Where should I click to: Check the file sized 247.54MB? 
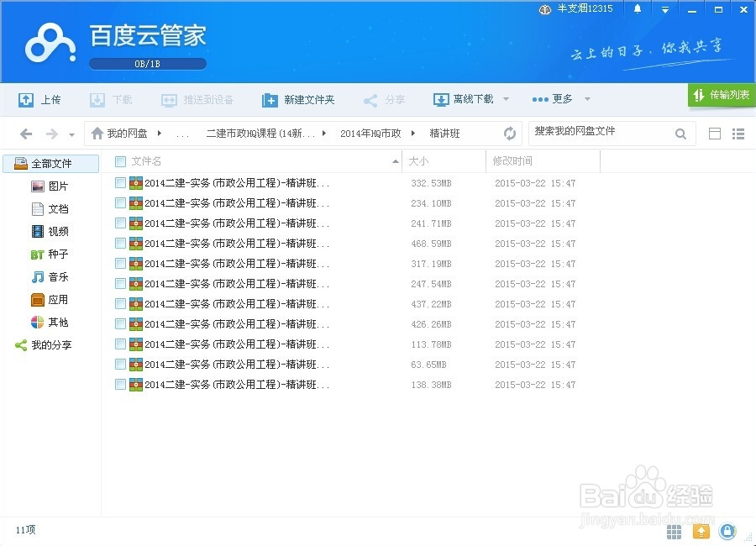(120, 284)
